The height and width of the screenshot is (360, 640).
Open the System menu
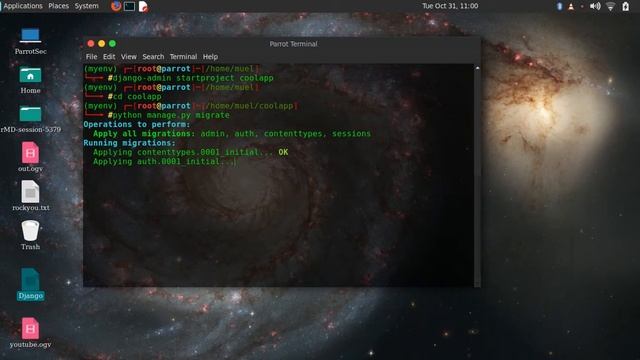[x=87, y=6]
